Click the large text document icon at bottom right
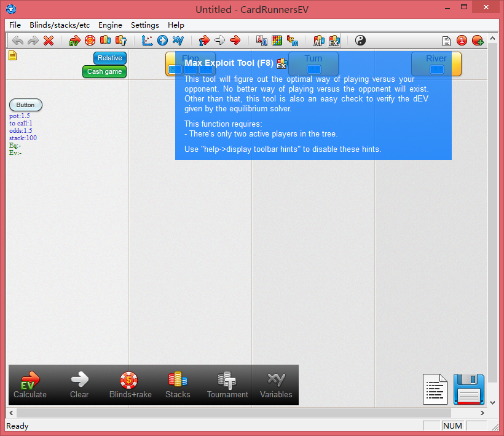 [435, 389]
